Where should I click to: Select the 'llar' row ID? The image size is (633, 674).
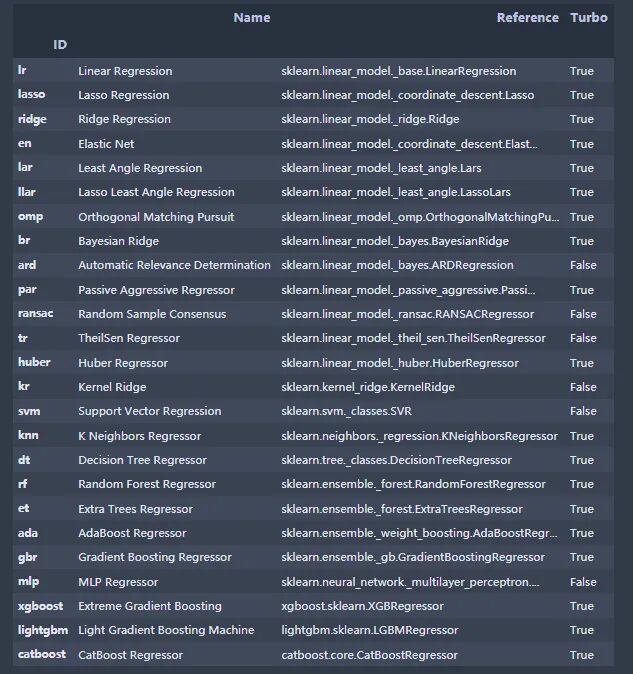coord(27,192)
